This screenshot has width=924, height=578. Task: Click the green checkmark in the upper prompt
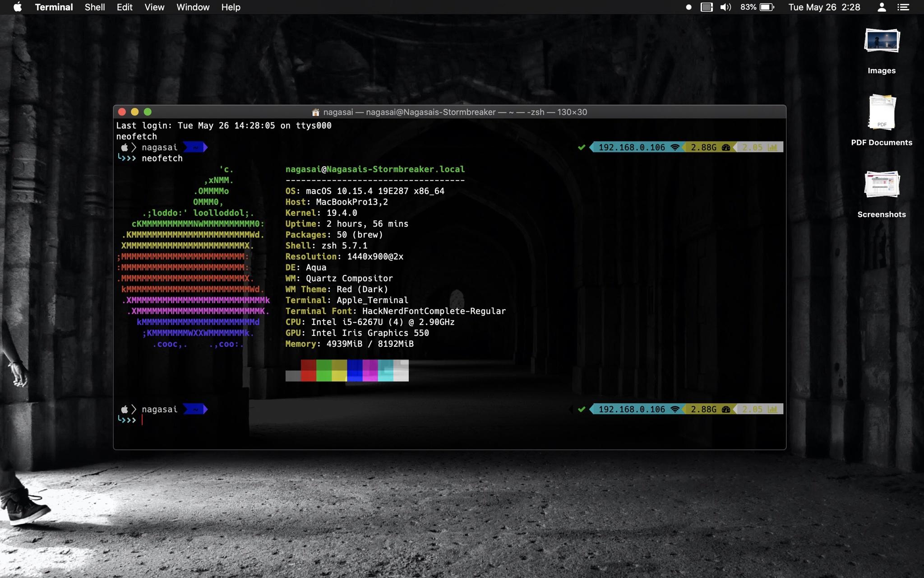click(582, 147)
